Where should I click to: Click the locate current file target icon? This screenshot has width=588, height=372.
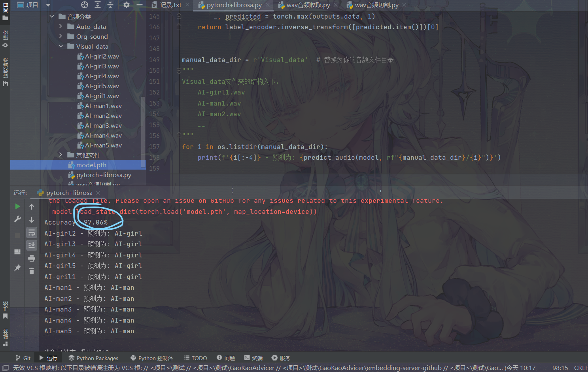85,5
